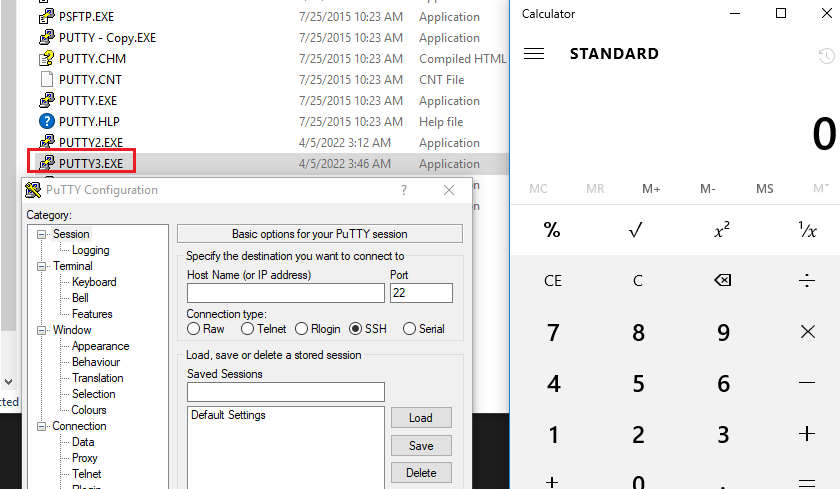
Task: Click the PuTTY dialog help question mark
Action: [x=404, y=190]
